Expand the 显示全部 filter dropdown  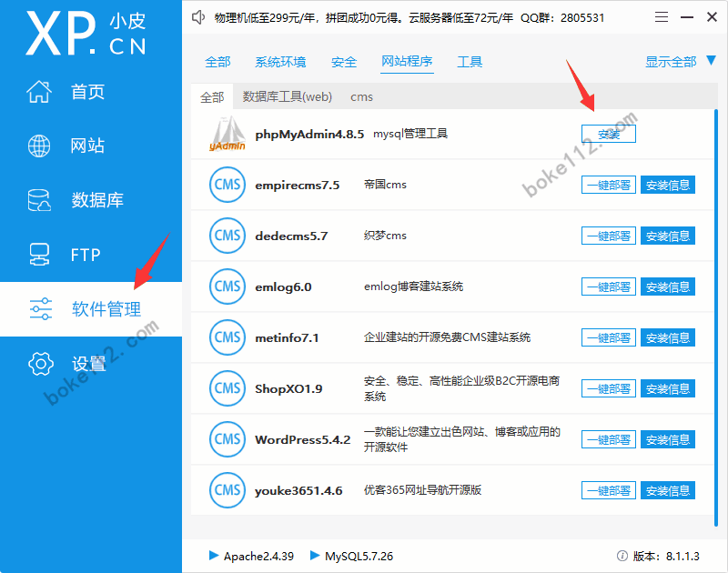(x=671, y=62)
